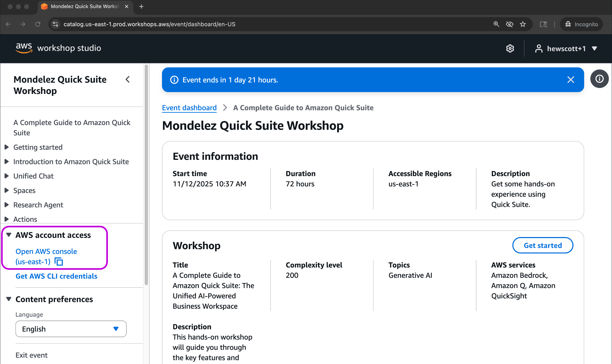Viewport: 612px width, 364px height.
Task: Follow the Event dashboard breadcrumb link
Action: (x=189, y=108)
